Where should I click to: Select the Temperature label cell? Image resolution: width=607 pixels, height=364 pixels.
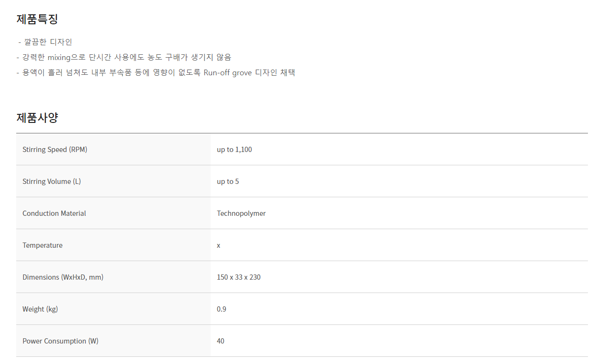[113, 245]
